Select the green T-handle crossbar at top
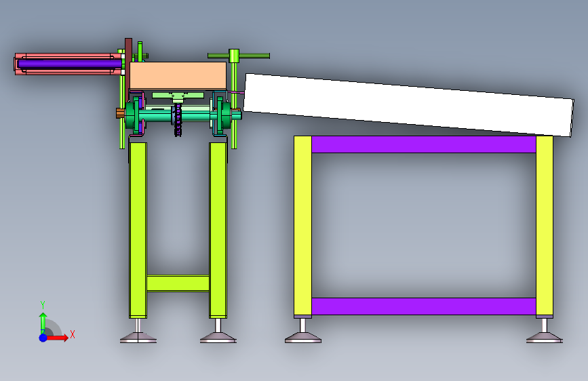 239,56
